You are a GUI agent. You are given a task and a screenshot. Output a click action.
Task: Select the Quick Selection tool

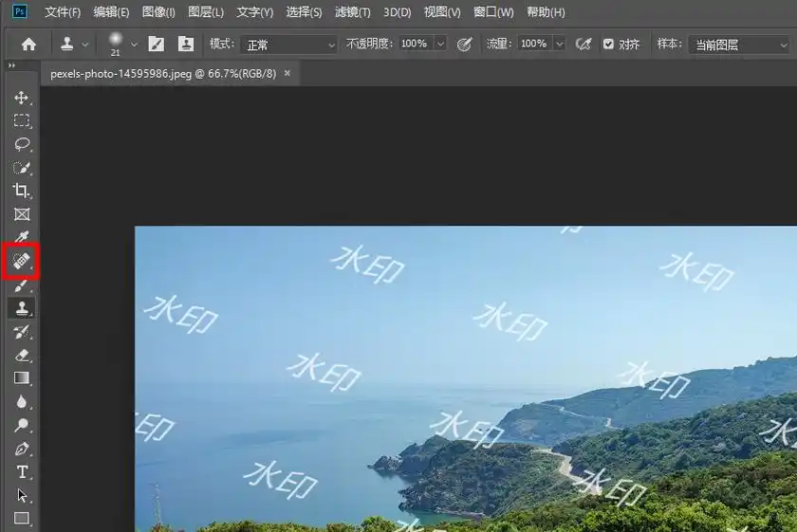point(21,168)
